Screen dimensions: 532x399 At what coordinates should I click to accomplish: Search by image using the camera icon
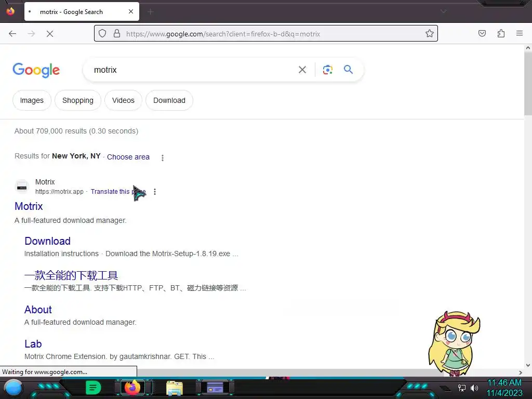327,70
